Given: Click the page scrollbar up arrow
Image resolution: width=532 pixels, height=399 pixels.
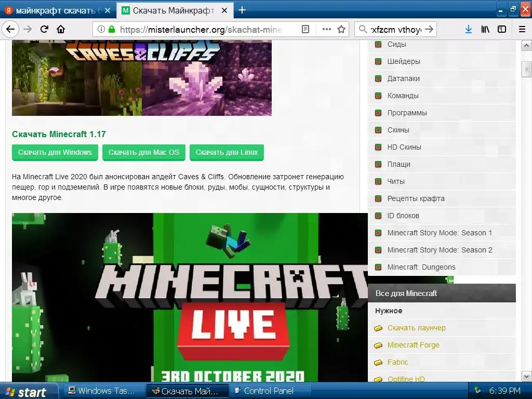Looking at the screenshot, I should [x=526, y=46].
